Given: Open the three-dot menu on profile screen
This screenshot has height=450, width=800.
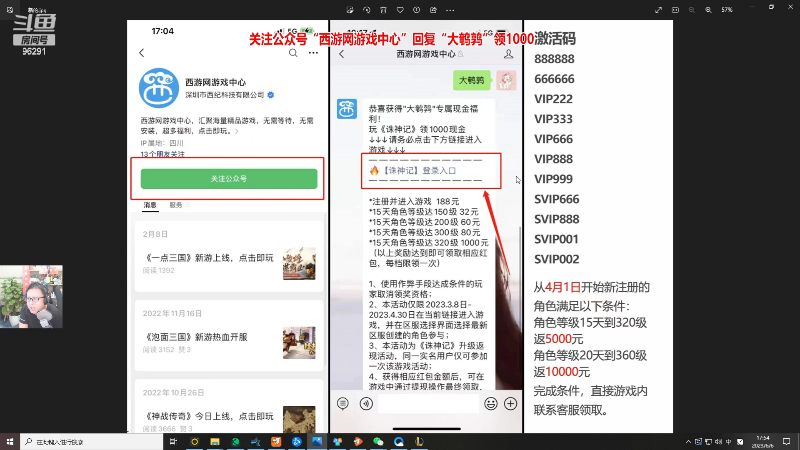Looking at the screenshot, I should 313,53.
